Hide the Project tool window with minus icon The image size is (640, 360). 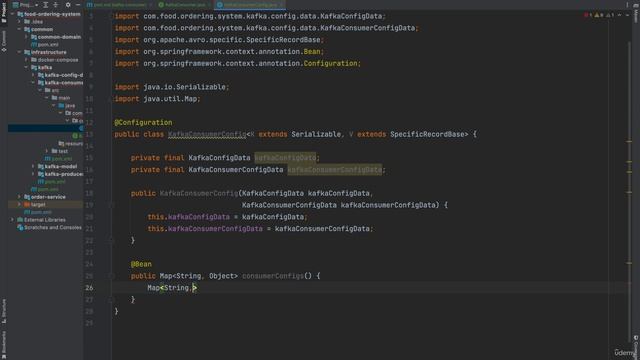(78, 5)
